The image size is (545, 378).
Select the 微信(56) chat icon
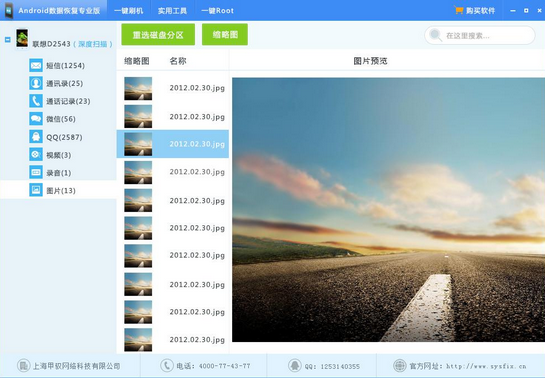36,119
